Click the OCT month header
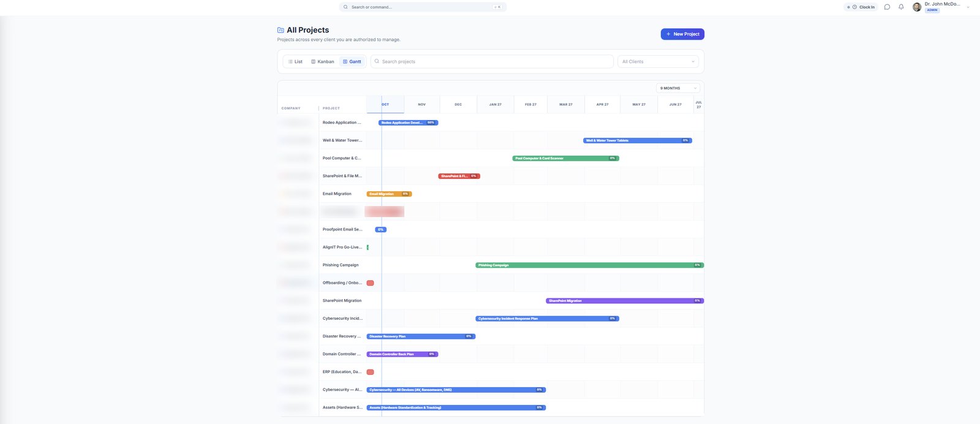 point(385,105)
